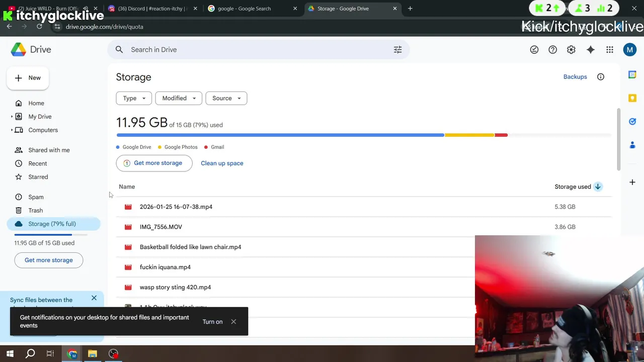Reload the page with browser refresh icon
The width and height of the screenshot is (644, 362).
(x=39, y=27)
